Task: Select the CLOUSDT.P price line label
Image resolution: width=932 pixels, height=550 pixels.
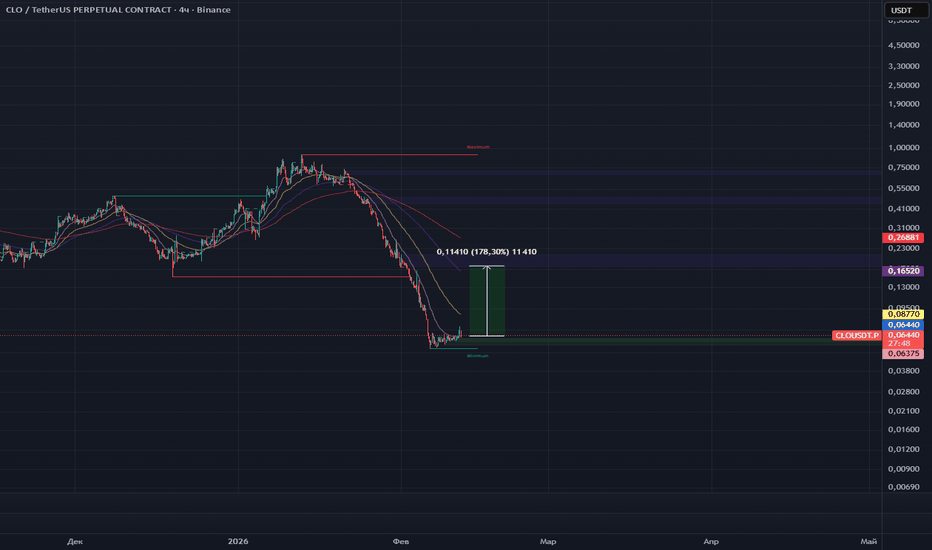Action: (857, 335)
